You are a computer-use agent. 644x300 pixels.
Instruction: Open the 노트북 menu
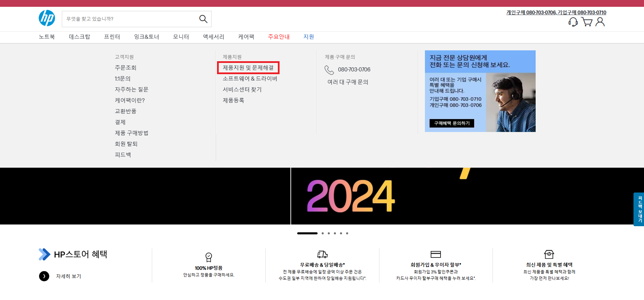pos(47,37)
